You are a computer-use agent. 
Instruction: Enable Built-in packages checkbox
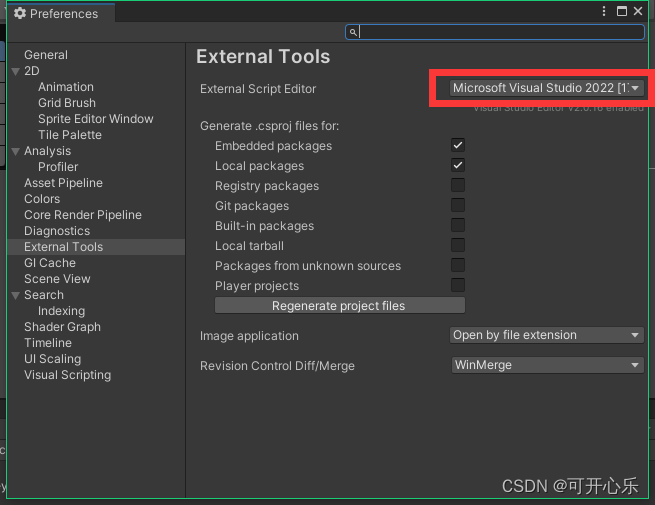point(458,226)
